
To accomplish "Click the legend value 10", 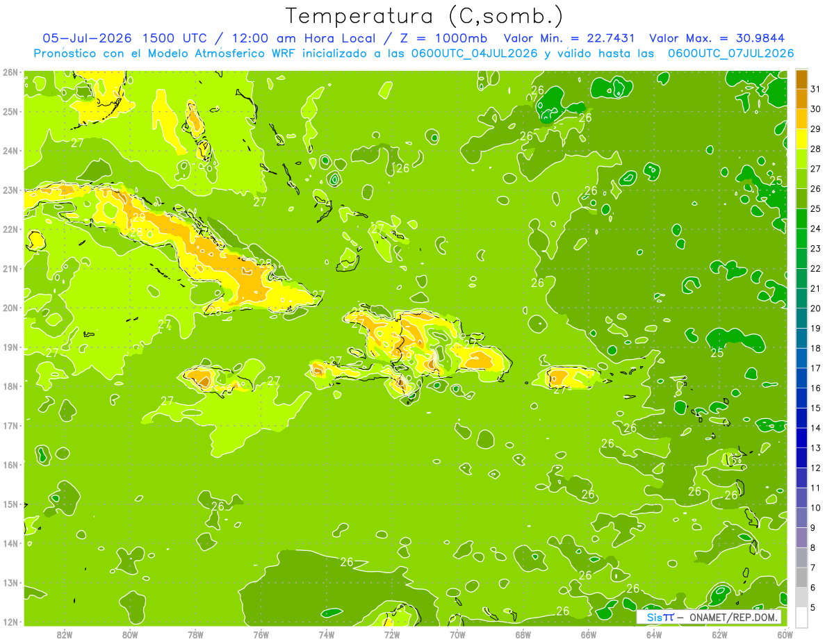I will click(816, 508).
